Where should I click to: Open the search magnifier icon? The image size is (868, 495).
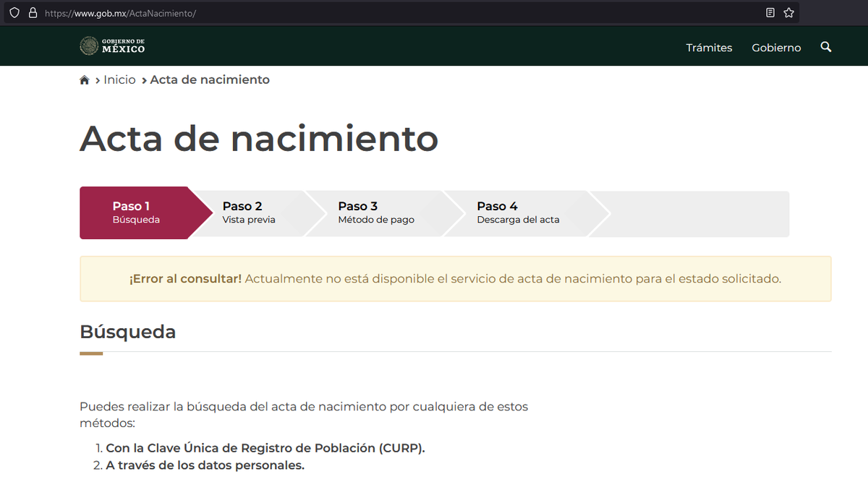826,47
